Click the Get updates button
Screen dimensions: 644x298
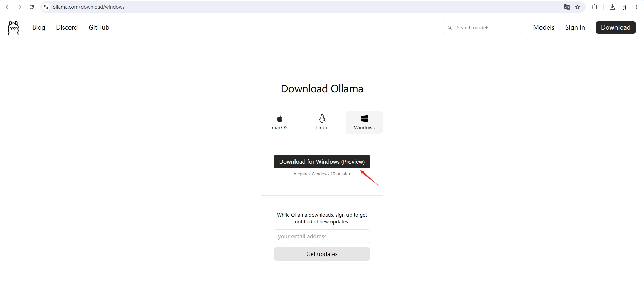(322, 254)
